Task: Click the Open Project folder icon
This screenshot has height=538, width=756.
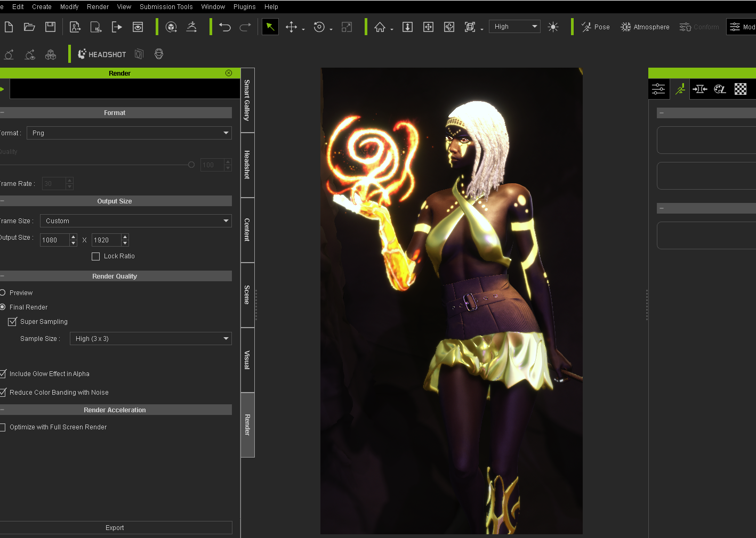Action: pos(29,27)
